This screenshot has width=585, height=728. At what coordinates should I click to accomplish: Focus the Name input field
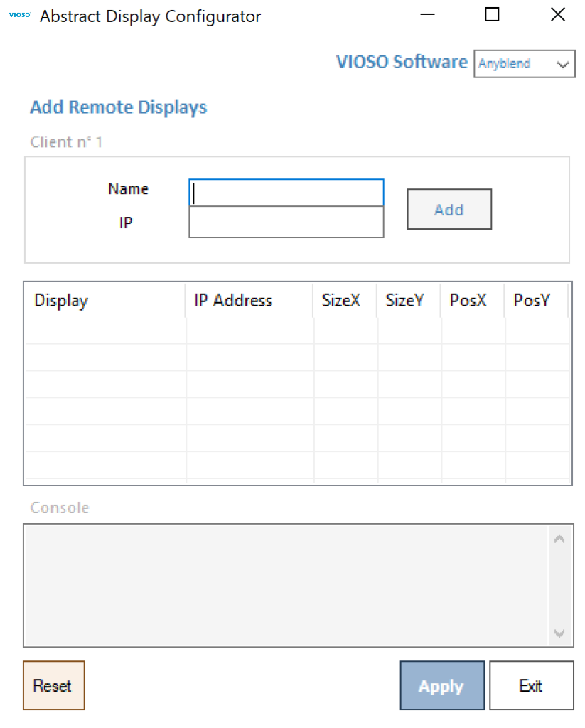point(286,193)
